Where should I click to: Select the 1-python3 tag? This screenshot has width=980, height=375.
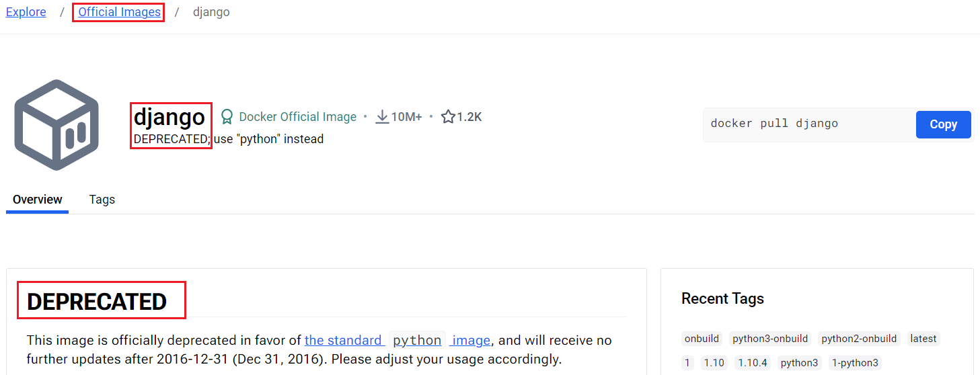(854, 363)
